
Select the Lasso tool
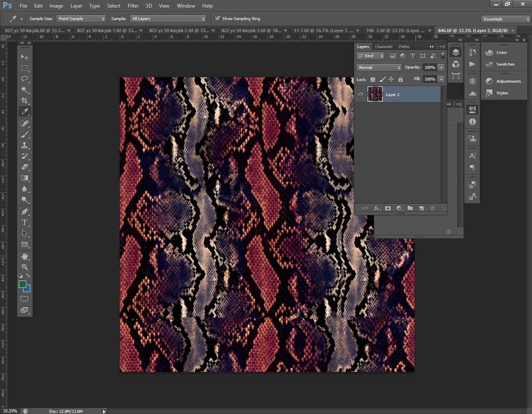point(25,79)
